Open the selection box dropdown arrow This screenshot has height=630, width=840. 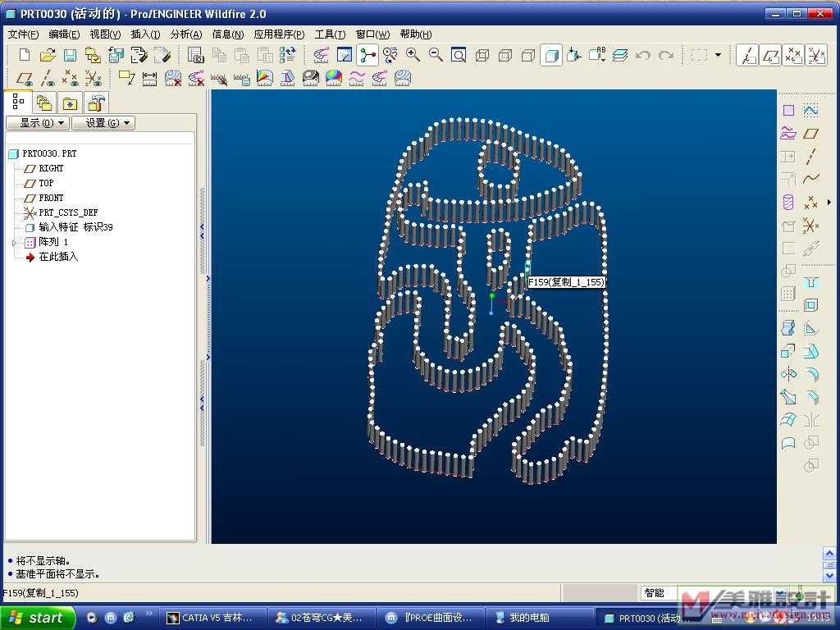click(x=718, y=55)
